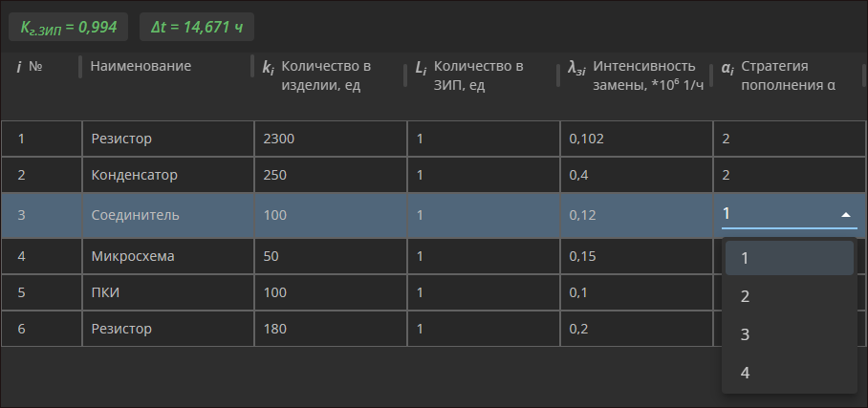Click the Интенсивность замены column header
Screen dimensions: 868x408
click(636, 75)
